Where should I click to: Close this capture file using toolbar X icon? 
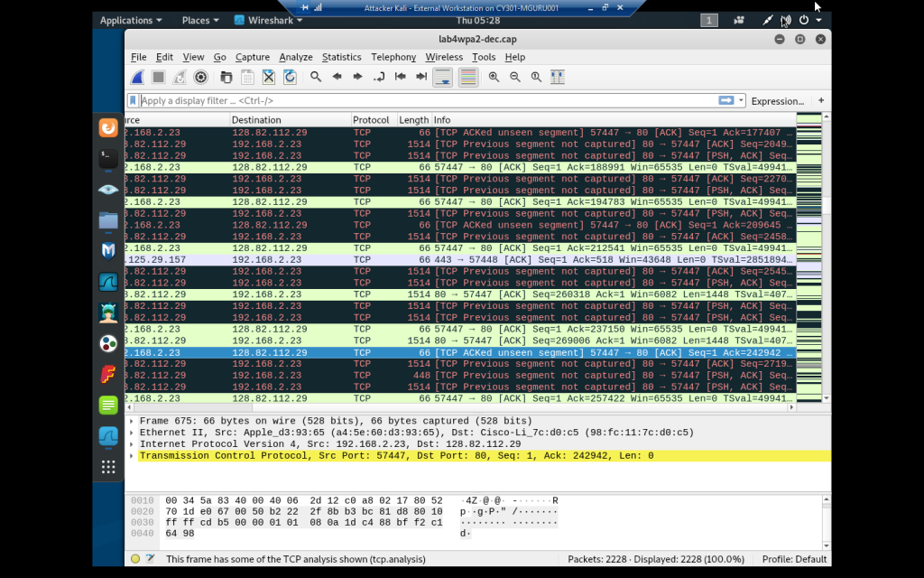[269, 78]
